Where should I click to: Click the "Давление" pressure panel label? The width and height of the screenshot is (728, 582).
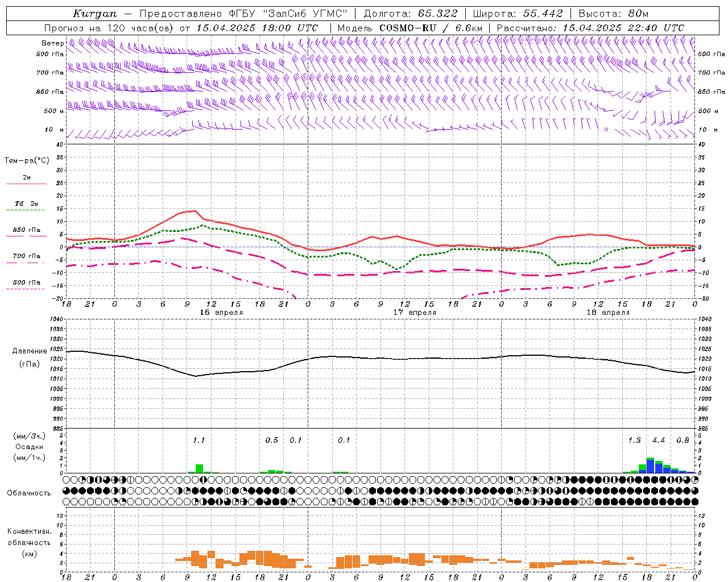30,351
